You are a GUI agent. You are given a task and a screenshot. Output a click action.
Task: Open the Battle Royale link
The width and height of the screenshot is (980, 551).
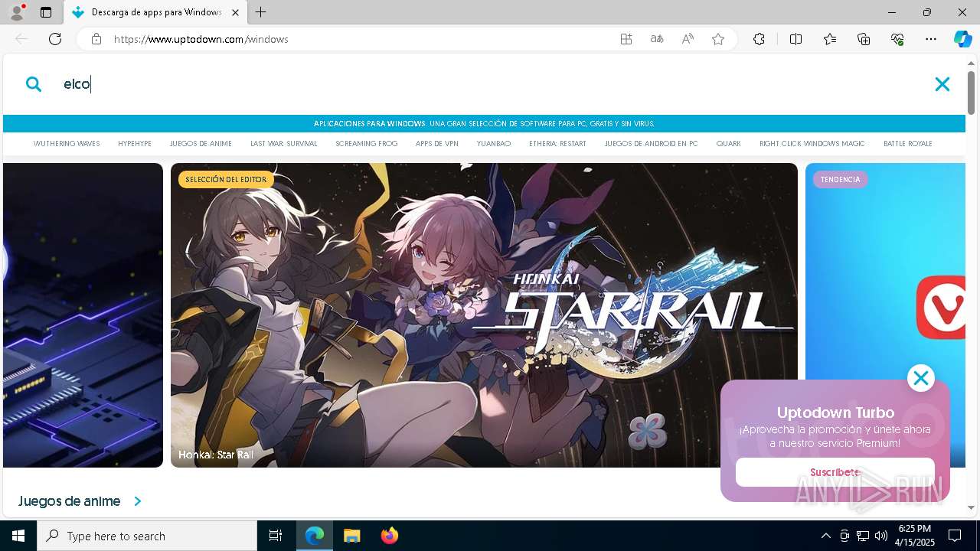(908, 144)
